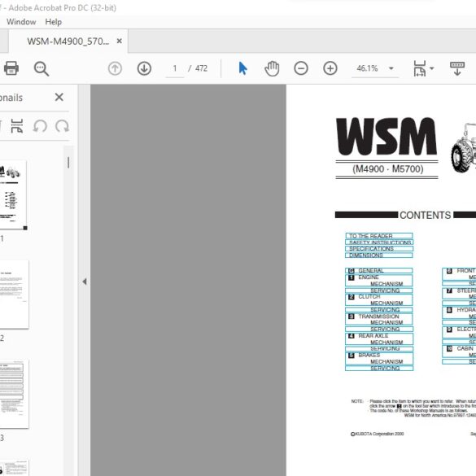Viewport: 476px width, 476px height.
Task: Rotate pages clockwise in the thumbnails panel
Action: pos(62,126)
